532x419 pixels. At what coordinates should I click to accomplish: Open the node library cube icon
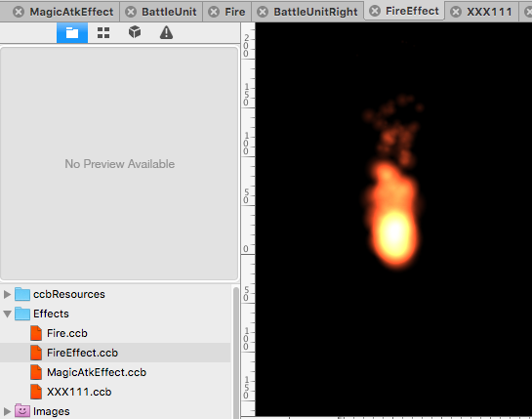tap(135, 32)
